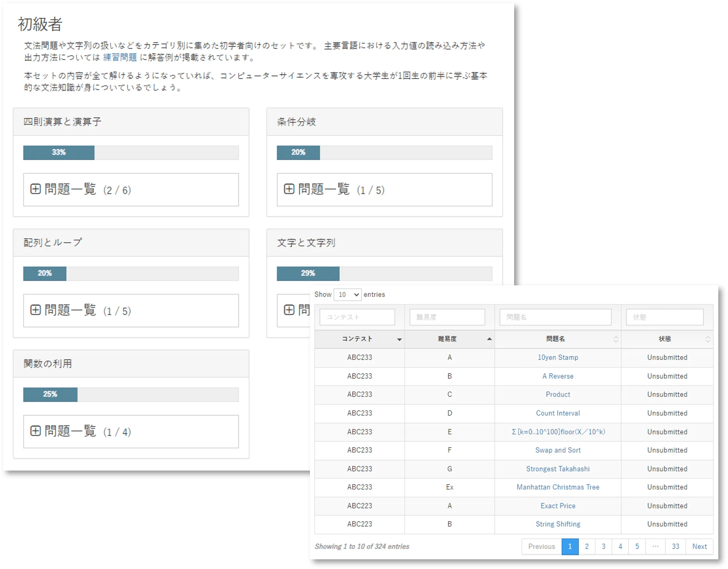The image size is (728, 569).
Task: Click 状態 filter input field
Action: [x=665, y=317]
